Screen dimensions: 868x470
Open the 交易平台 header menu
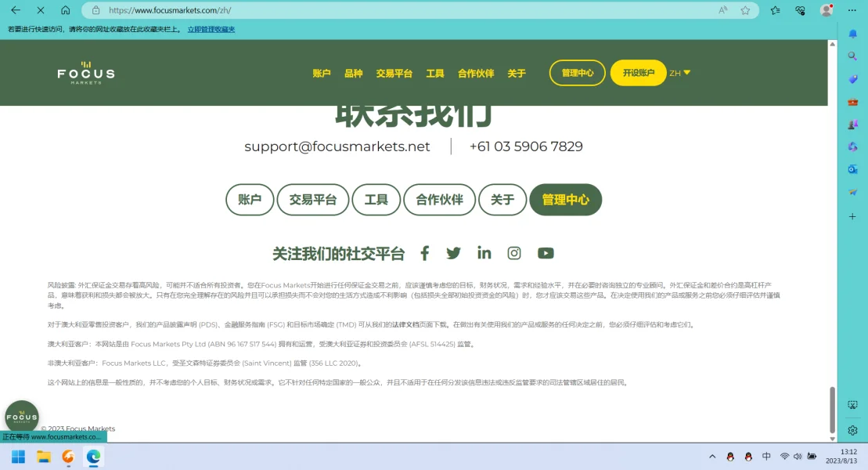(394, 73)
